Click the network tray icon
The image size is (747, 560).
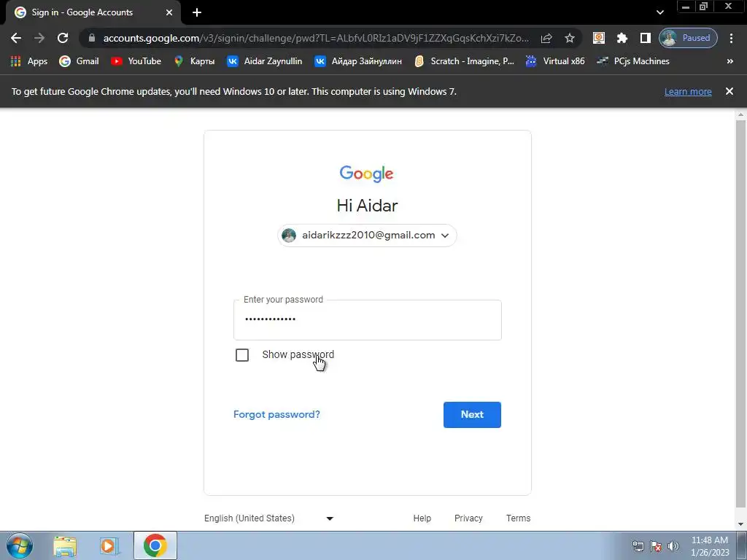(638, 546)
